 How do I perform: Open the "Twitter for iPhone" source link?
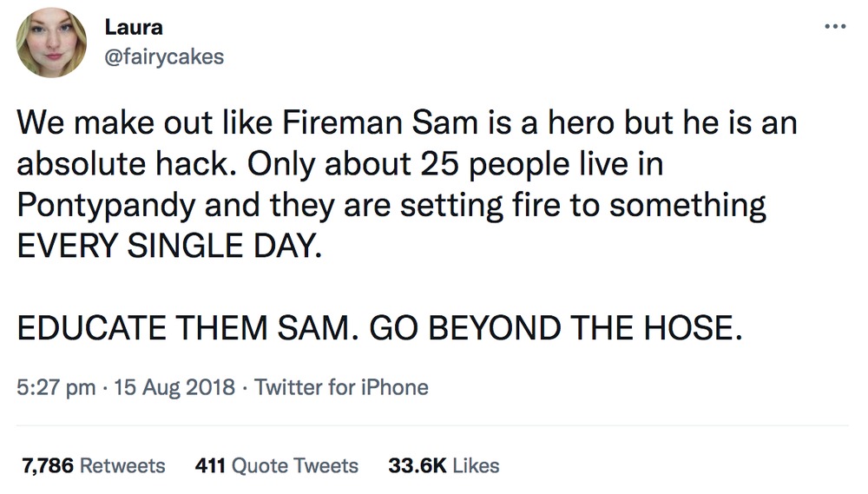pos(342,386)
